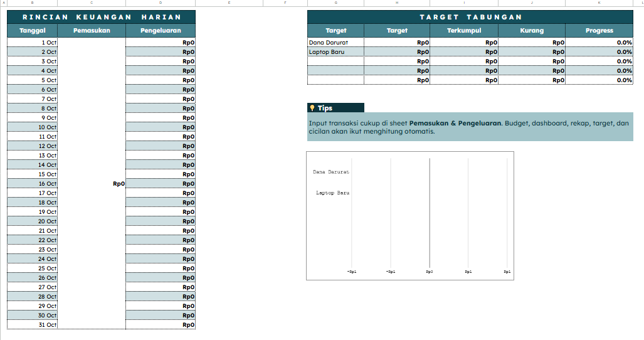Click the TARGET TABUNGAN title cell
The width and height of the screenshot is (644, 340).
click(470, 17)
